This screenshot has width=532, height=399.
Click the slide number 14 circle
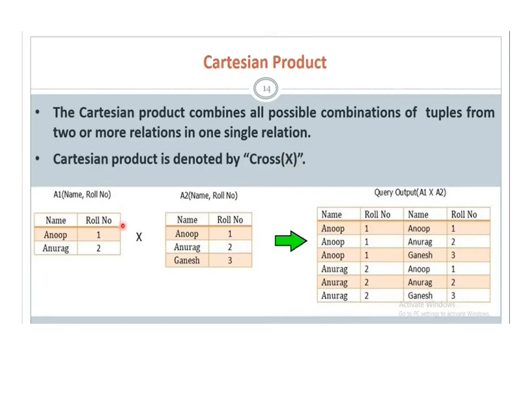click(x=266, y=89)
